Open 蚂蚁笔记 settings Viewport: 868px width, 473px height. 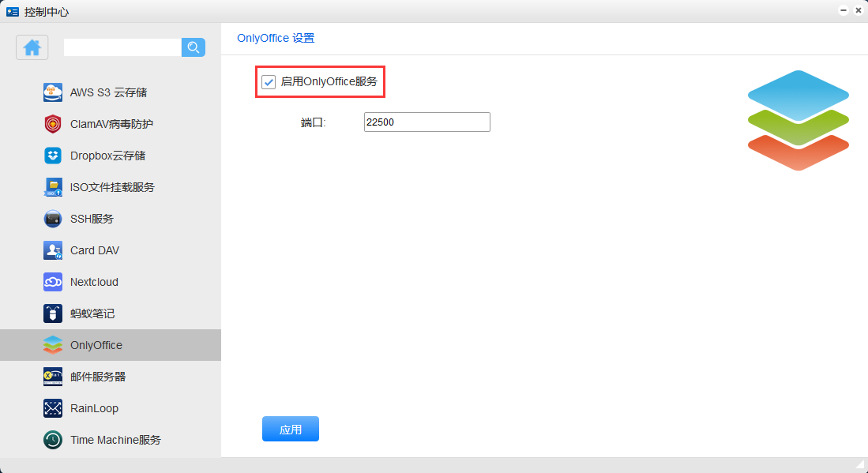pos(92,313)
